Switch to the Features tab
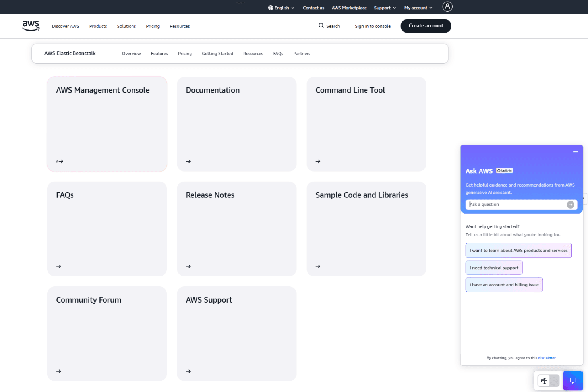The width and height of the screenshot is (588, 392). pos(159,54)
